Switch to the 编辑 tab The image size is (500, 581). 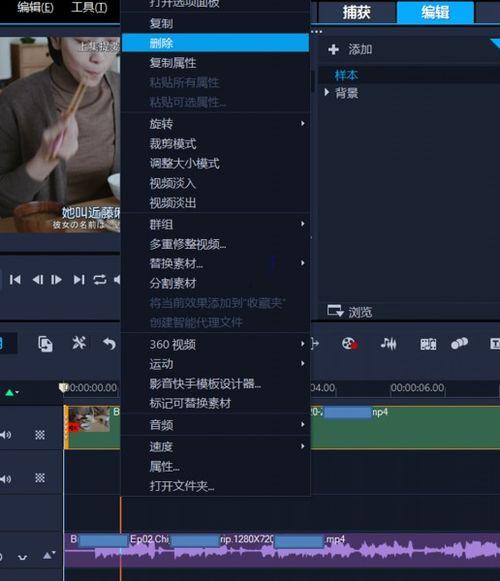(435, 12)
